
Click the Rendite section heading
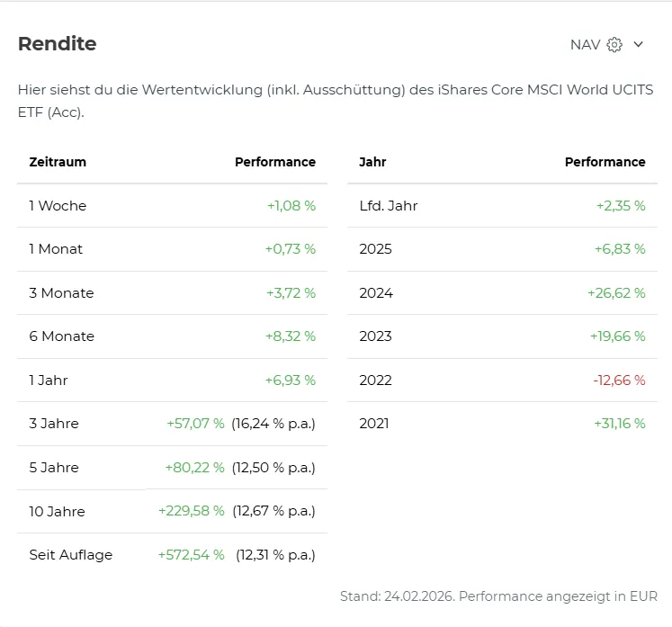click(x=57, y=43)
